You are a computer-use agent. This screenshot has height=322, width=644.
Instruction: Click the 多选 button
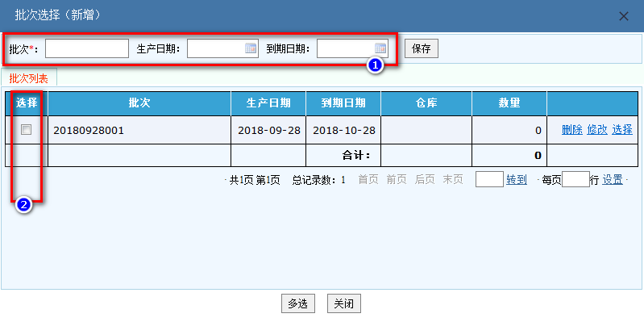[x=297, y=304]
